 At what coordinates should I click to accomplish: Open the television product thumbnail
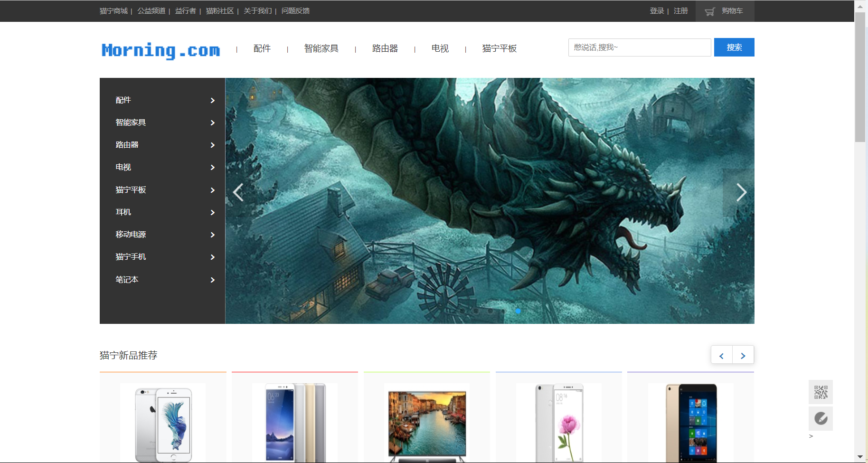[427, 423]
